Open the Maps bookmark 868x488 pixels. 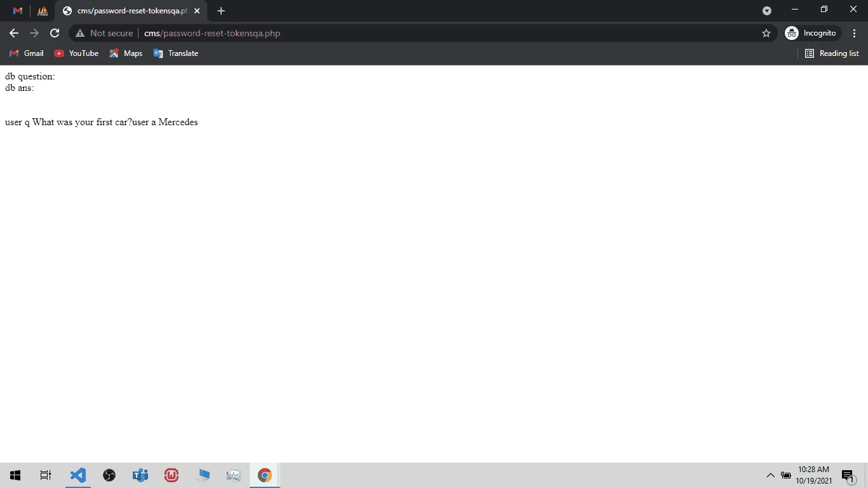point(126,53)
